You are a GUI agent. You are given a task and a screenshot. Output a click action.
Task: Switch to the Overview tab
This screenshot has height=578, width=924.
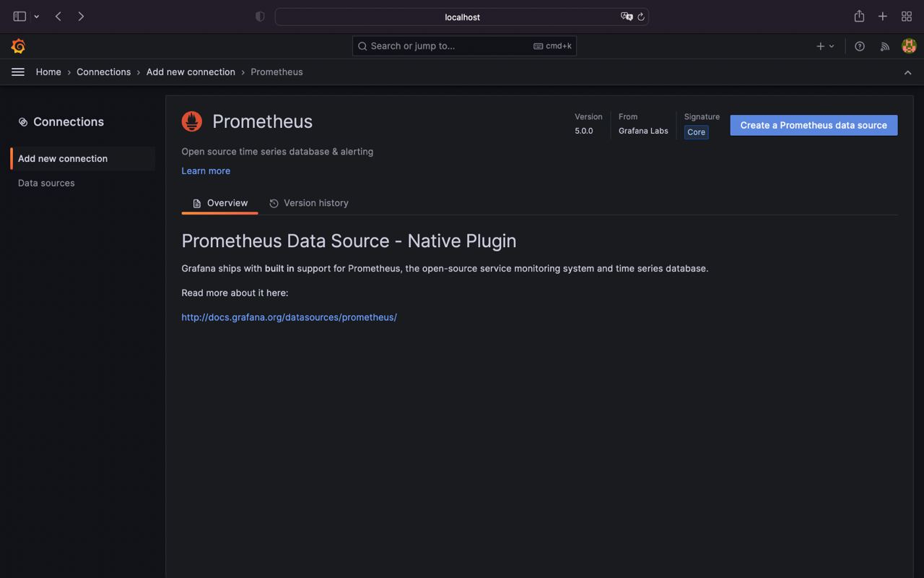point(219,203)
